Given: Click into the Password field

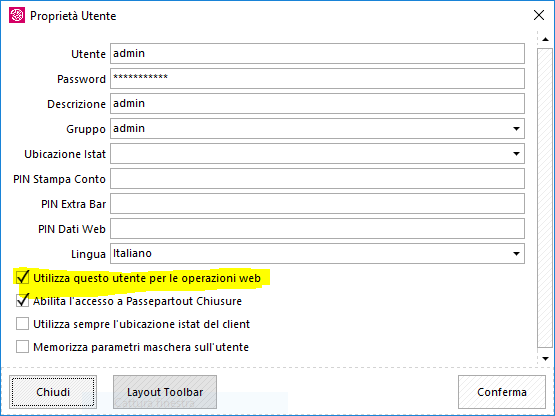Looking at the screenshot, I should (x=317, y=79).
